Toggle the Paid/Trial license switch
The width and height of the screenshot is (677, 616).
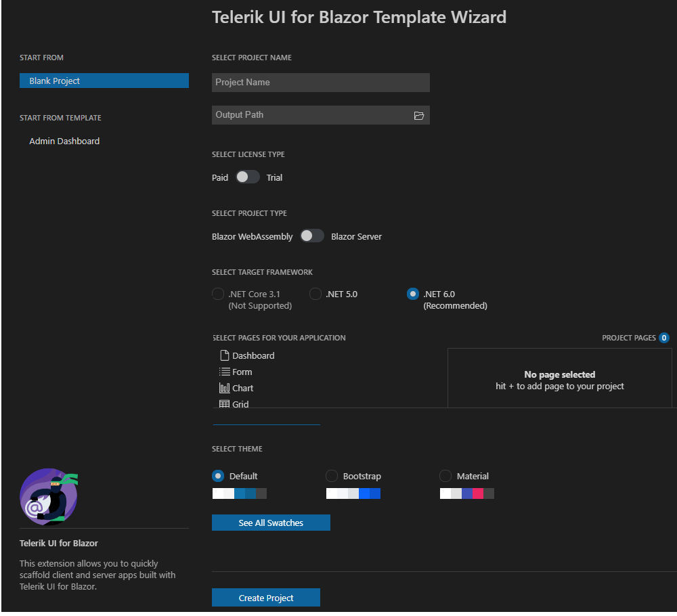click(x=247, y=177)
